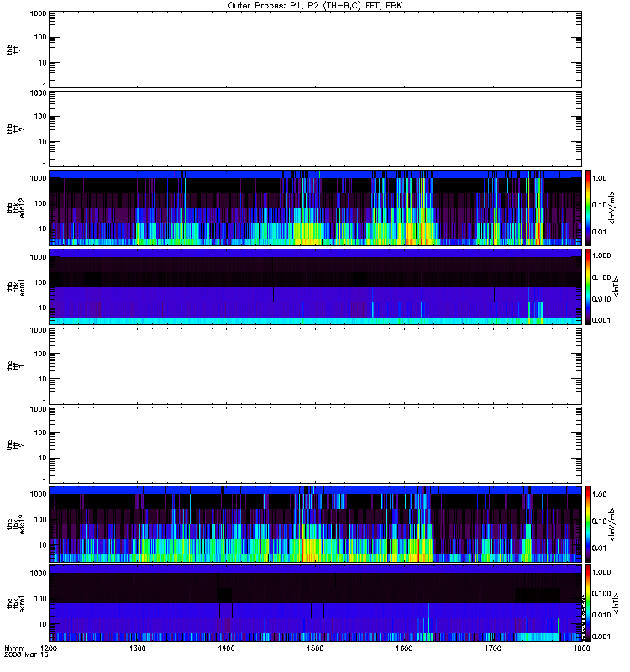
Task: Click the empty thc fff 2 panel
Action: [x=315, y=445]
